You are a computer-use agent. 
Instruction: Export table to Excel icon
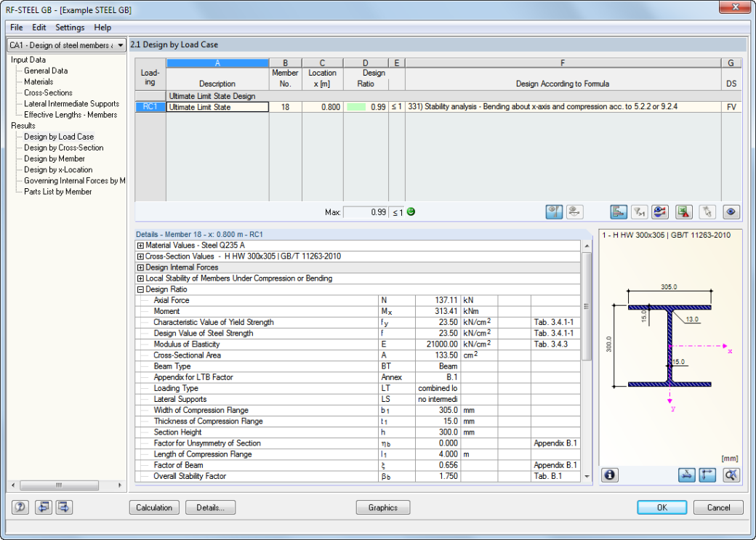(x=684, y=212)
